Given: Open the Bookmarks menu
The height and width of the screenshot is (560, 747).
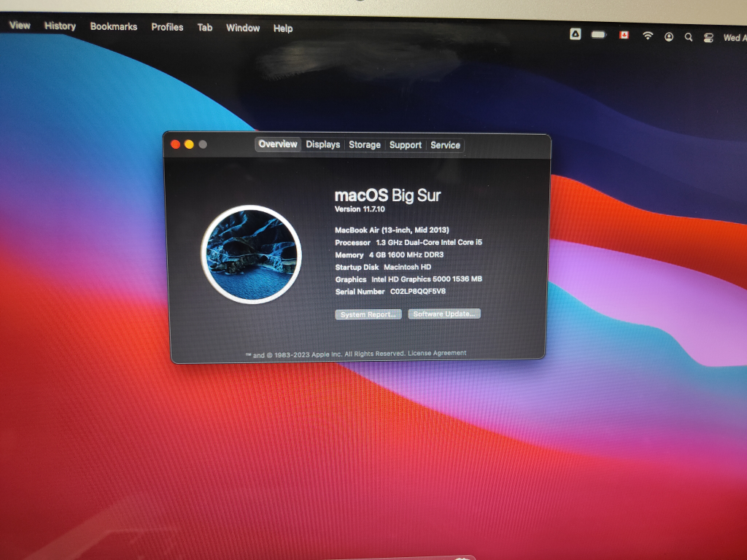Looking at the screenshot, I should click(x=113, y=27).
